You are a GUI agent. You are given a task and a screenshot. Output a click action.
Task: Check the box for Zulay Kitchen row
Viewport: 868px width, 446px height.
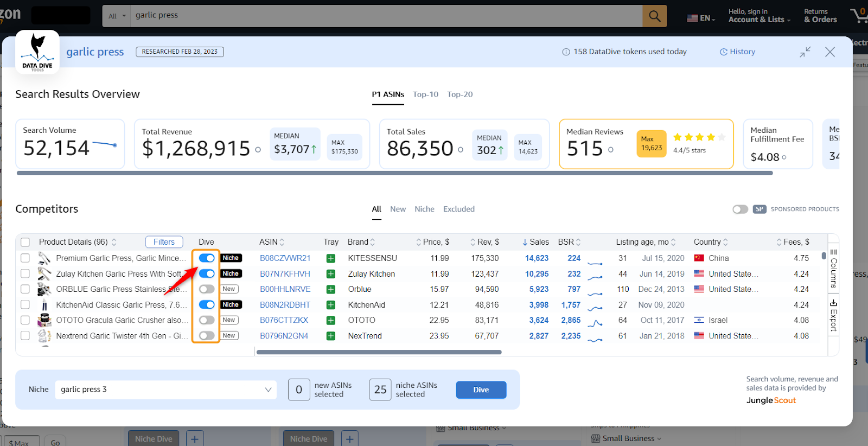[25, 274]
